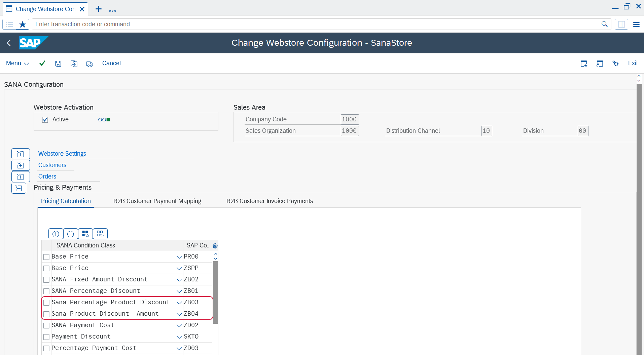Open condition class dropdown for PR00 row
This screenshot has width=644, height=355.
point(179,257)
